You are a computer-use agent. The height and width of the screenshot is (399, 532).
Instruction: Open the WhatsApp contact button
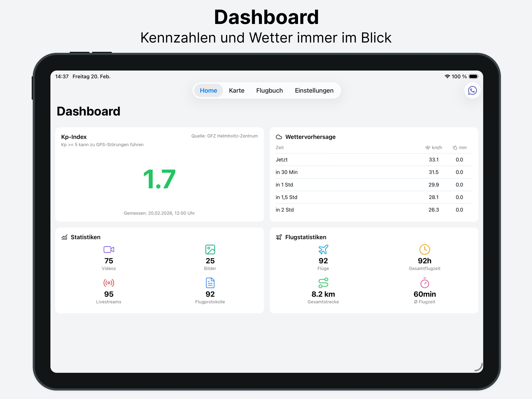pos(472,90)
